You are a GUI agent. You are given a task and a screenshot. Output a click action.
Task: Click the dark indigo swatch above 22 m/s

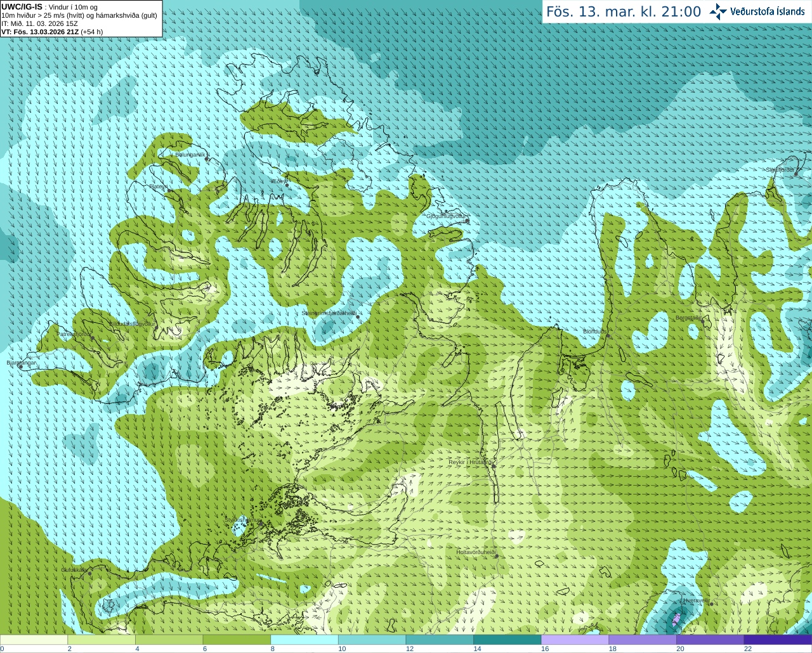coord(778,640)
